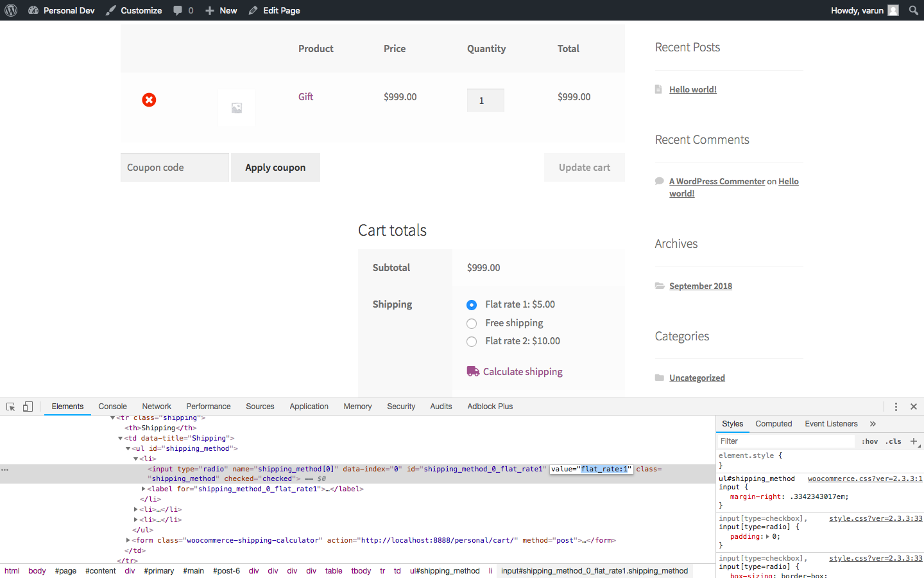Click the A WordPress Commenter link
924x578 pixels.
pos(717,181)
